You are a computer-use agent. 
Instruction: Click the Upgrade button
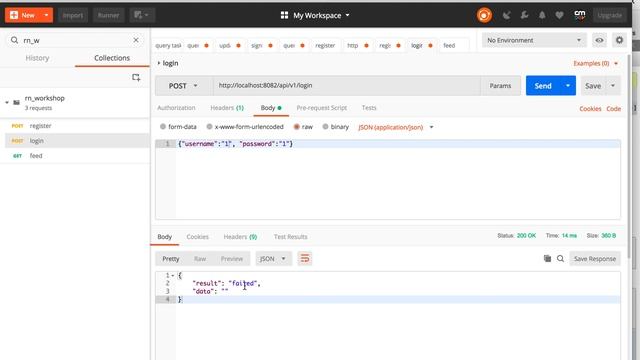(x=609, y=15)
